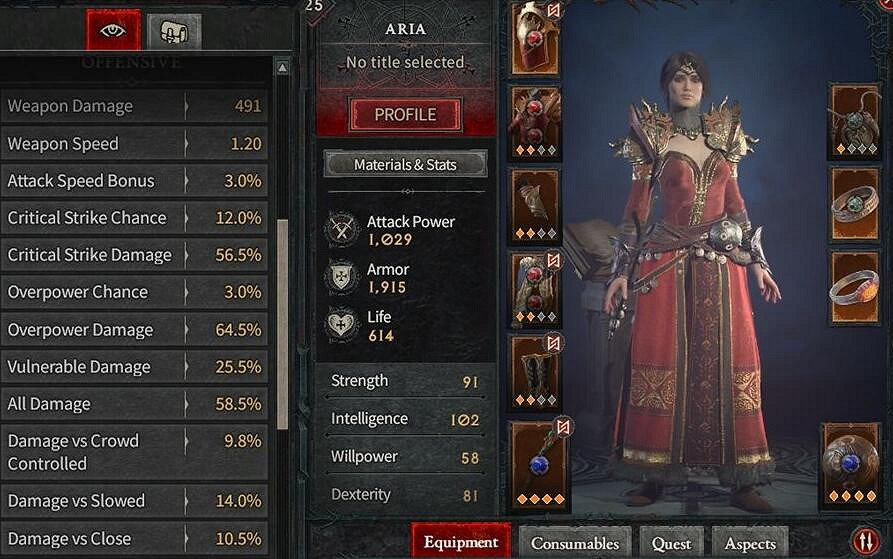Click the helm equipment slot
This screenshot has height=559, width=893.
tap(535, 38)
